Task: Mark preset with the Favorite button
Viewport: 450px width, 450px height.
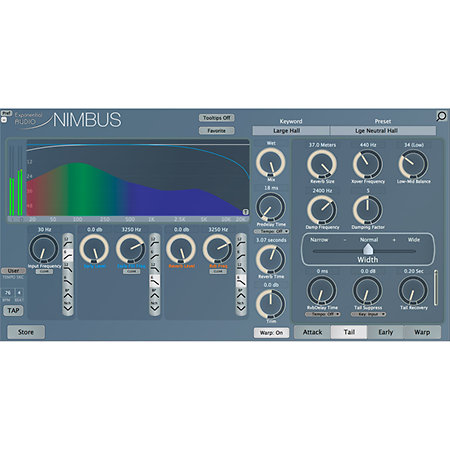Action: point(216,131)
